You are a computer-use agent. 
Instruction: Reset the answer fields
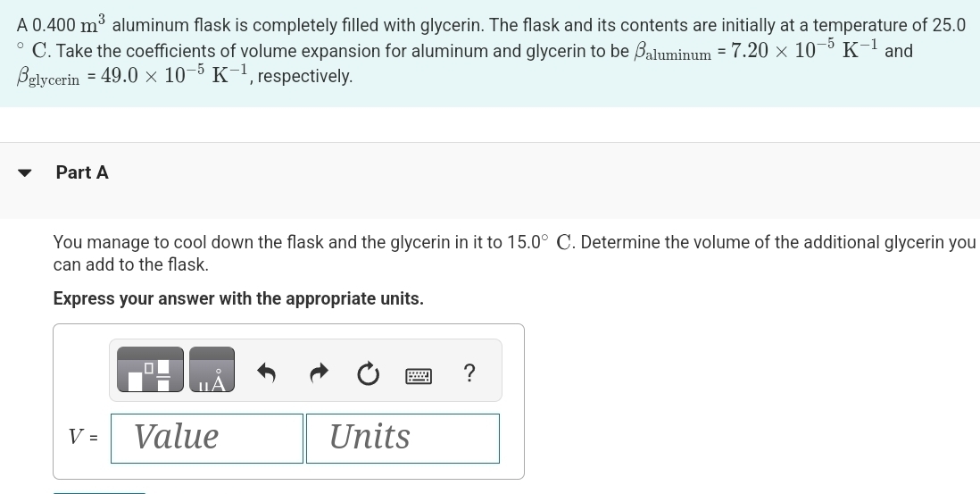coord(368,373)
